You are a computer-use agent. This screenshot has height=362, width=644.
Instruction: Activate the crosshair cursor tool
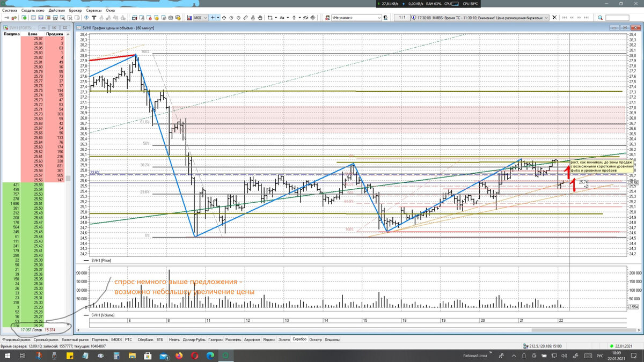coord(213,18)
